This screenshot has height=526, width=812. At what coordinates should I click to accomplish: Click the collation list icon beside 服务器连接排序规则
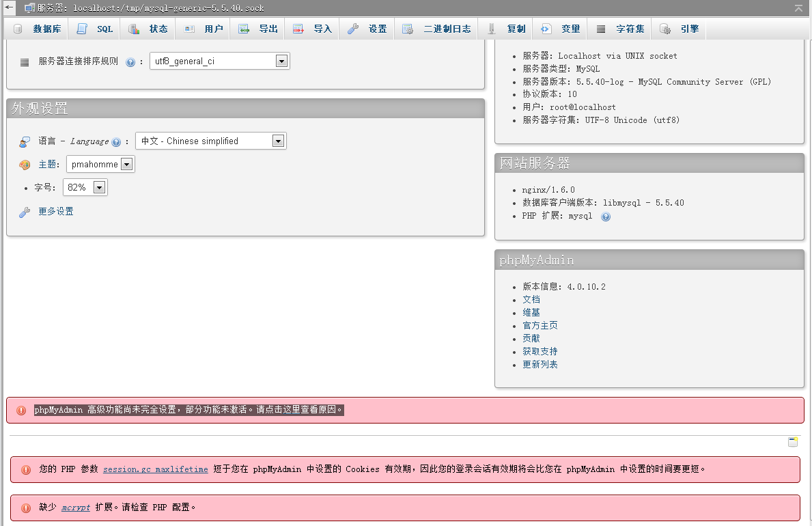click(25, 62)
